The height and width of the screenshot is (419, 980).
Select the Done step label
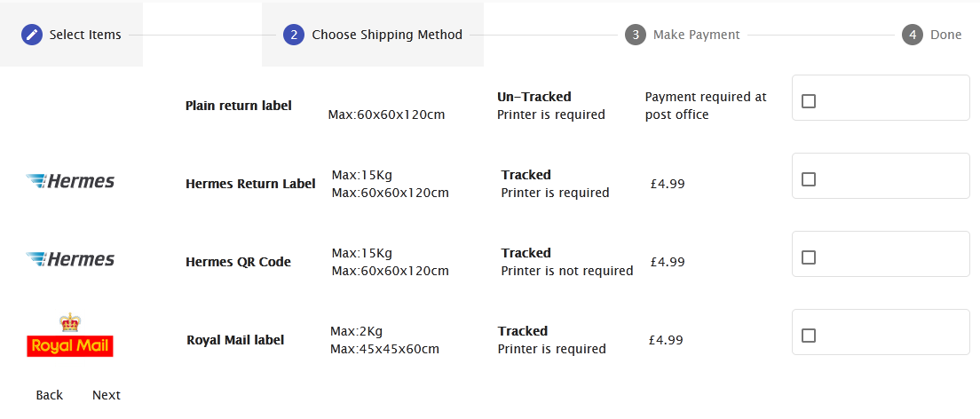click(945, 35)
